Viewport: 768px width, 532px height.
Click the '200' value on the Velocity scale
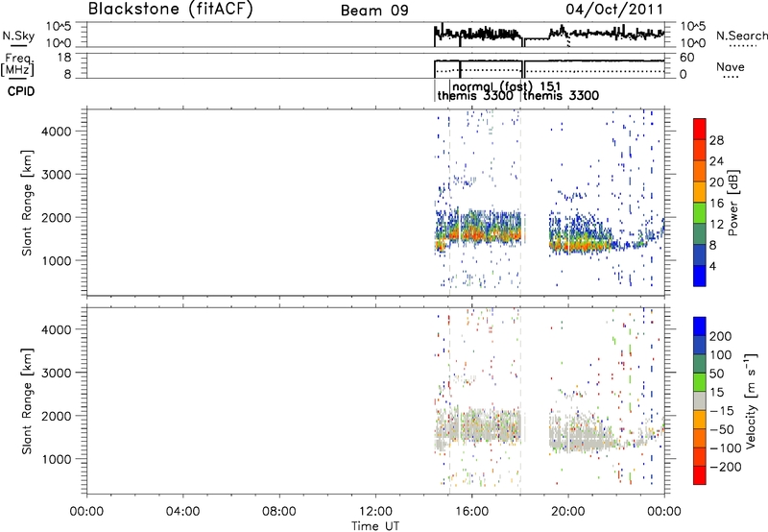(x=721, y=336)
